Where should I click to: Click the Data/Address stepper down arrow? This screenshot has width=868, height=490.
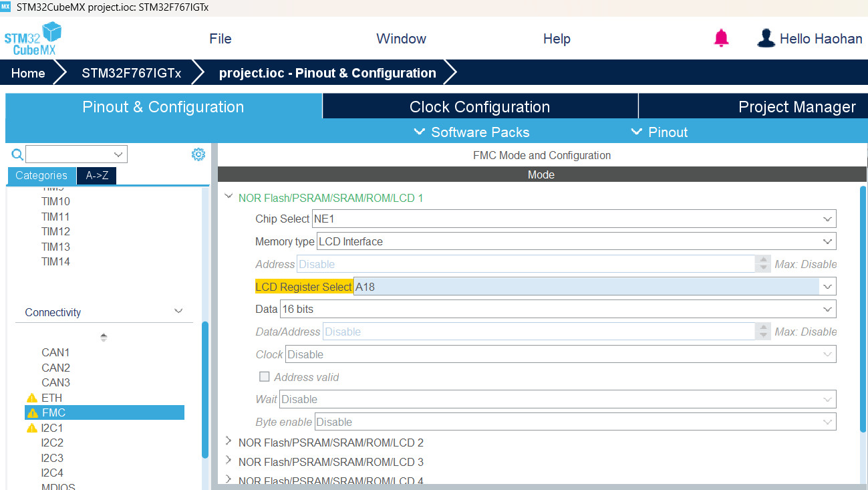(763, 335)
